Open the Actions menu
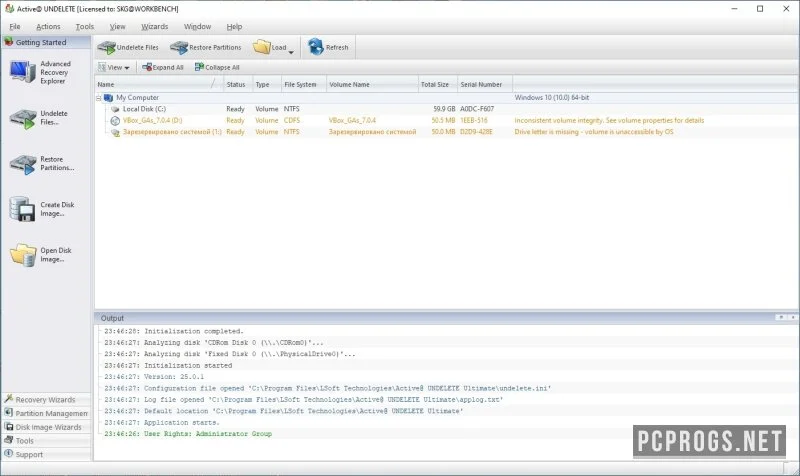 [x=48, y=27]
